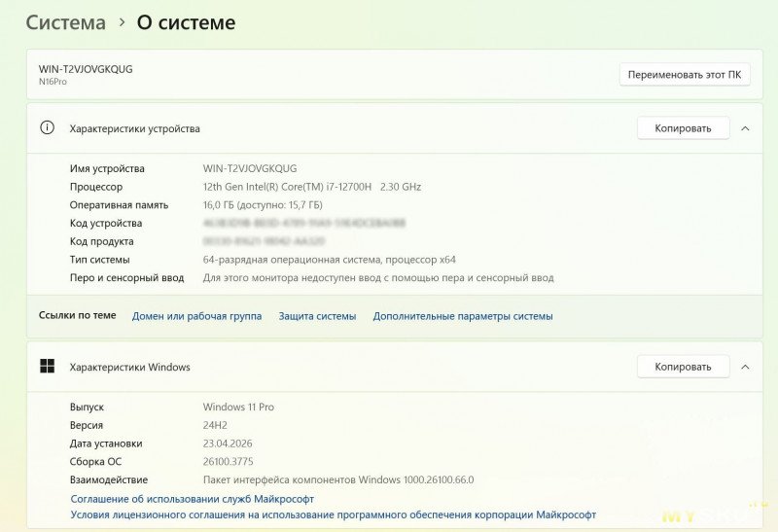Click the Характеристики устройства section header
This screenshot has height=532, width=778.
click(x=134, y=128)
